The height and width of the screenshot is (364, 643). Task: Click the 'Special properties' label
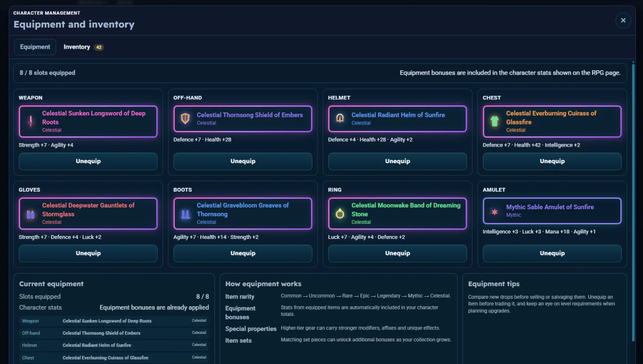251,329
